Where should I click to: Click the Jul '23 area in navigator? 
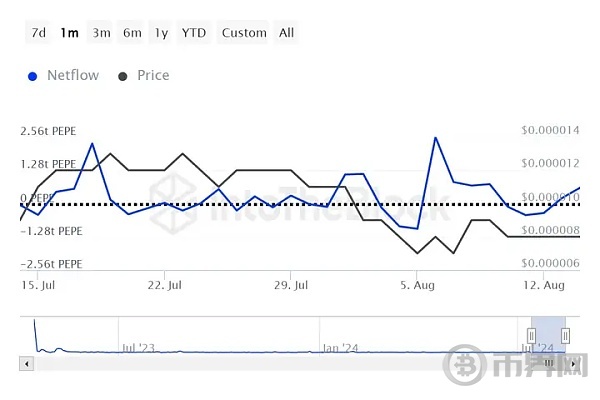(142, 347)
